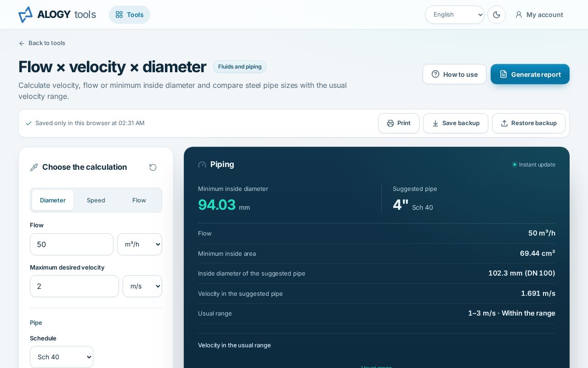588x368 pixels.
Task: Click the Save backup download icon
Action: pyautogui.click(x=435, y=123)
